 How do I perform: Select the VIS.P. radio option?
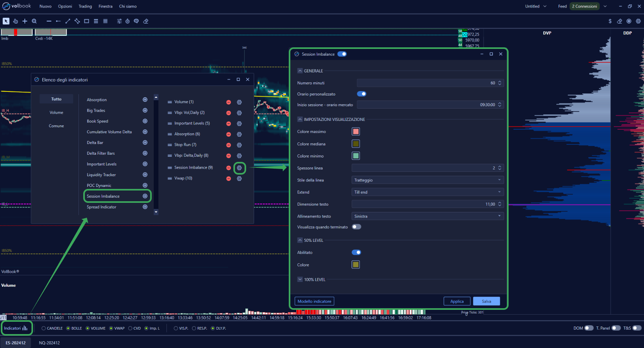176,329
